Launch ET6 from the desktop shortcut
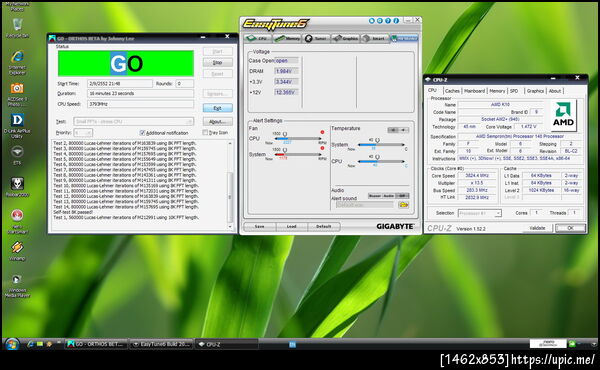 (x=17, y=155)
